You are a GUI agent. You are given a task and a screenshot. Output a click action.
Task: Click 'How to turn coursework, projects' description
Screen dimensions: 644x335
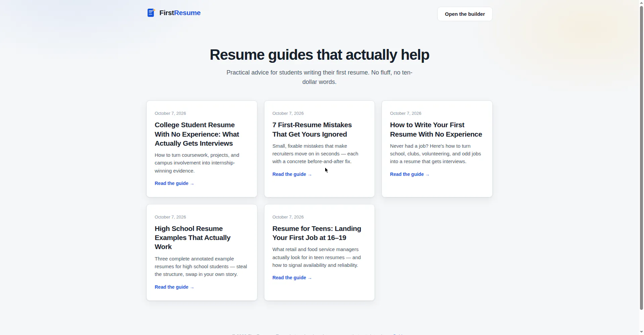click(197, 163)
